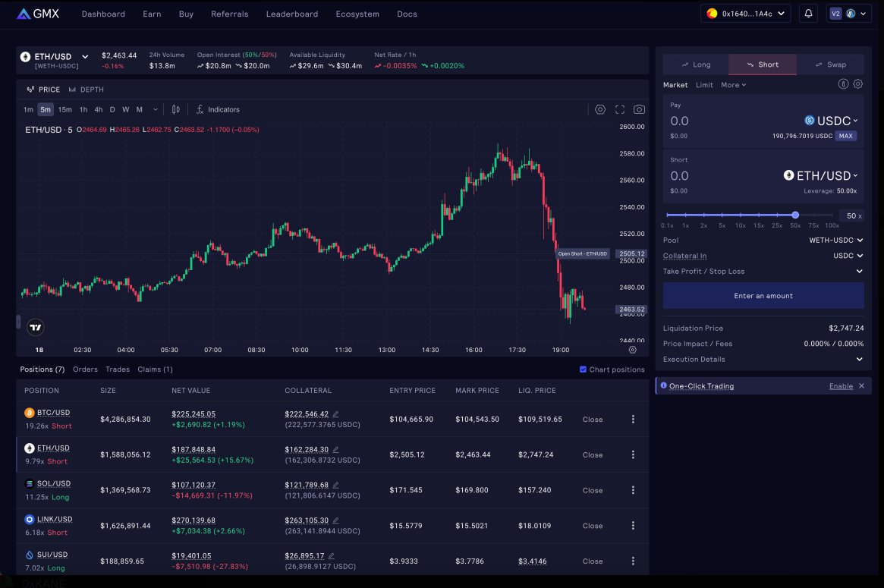Close the ETH/USD short position
The height and width of the screenshot is (588, 884).
[592, 454]
